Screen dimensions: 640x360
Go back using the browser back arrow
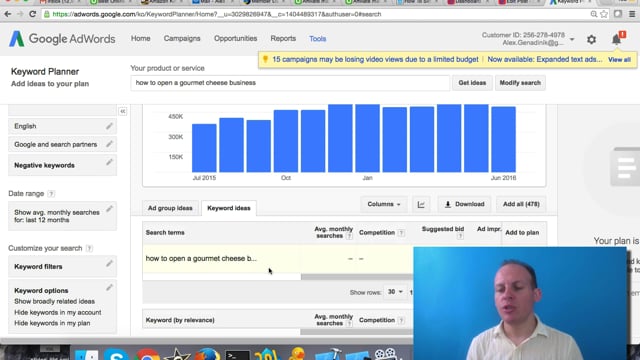coord(8,14)
